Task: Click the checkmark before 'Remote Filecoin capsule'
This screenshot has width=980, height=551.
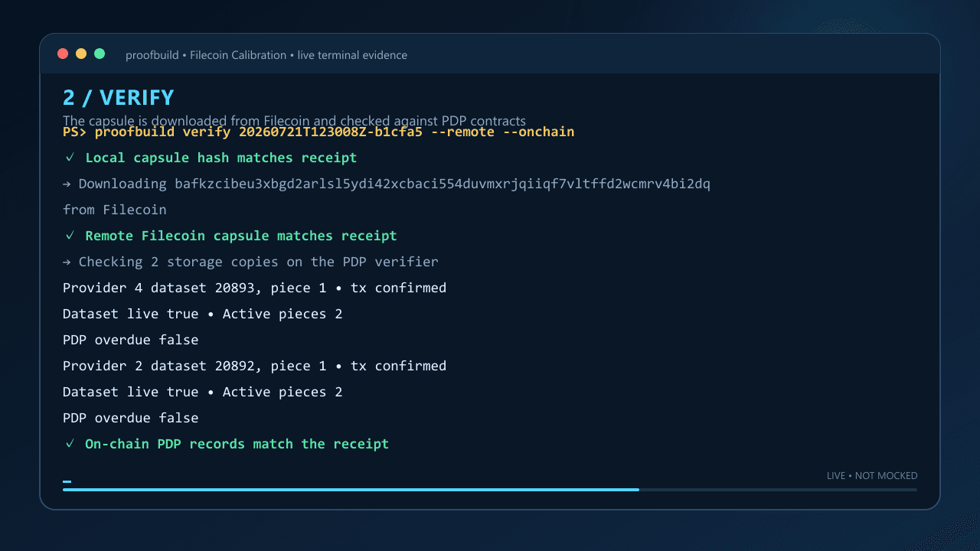Action: [x=70, y=236]
